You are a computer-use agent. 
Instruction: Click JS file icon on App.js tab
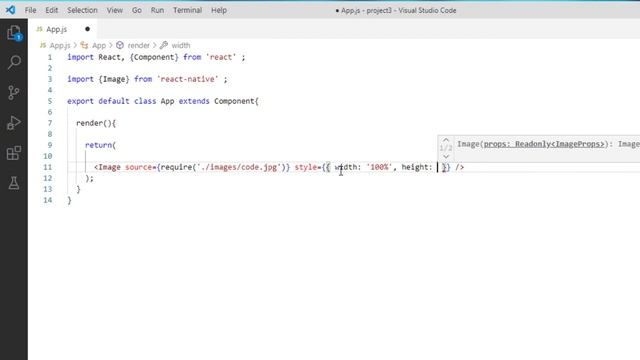click(40, 29)
